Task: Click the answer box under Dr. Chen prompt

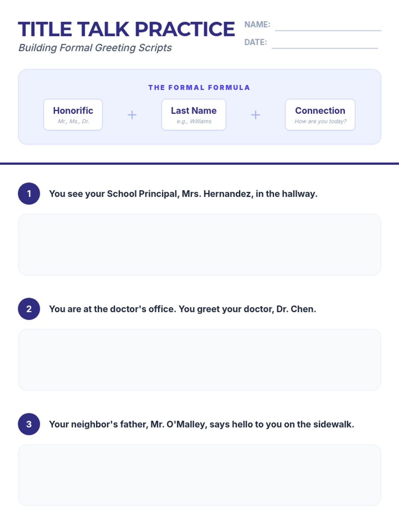Action: [199, 360]
